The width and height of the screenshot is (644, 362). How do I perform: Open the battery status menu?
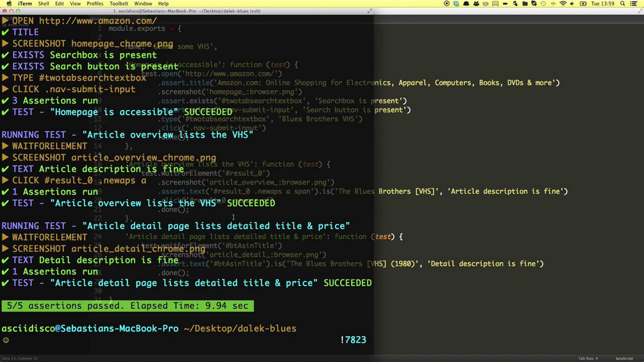(583, 3)
